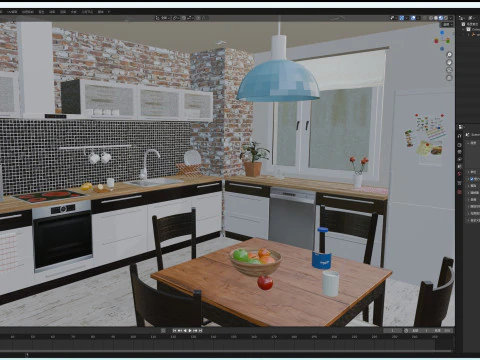Toggle proportional editing icon
This screenshot has height=360, width=480.
point(198,18)
